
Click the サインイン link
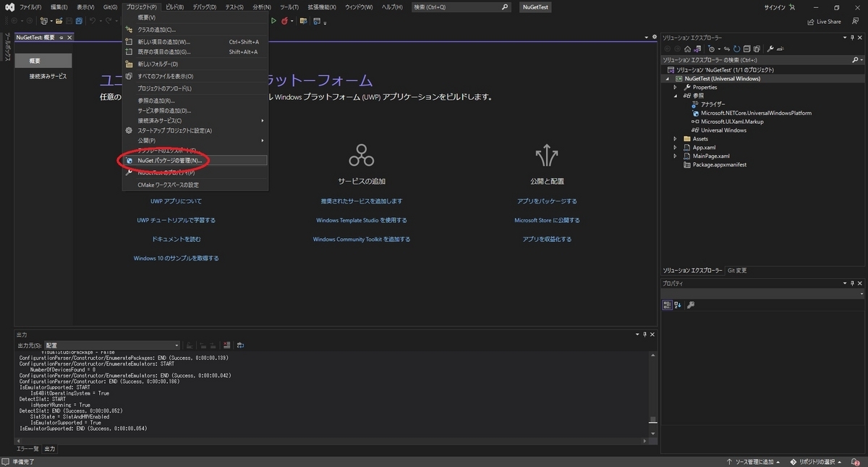[x=774, y=7]
